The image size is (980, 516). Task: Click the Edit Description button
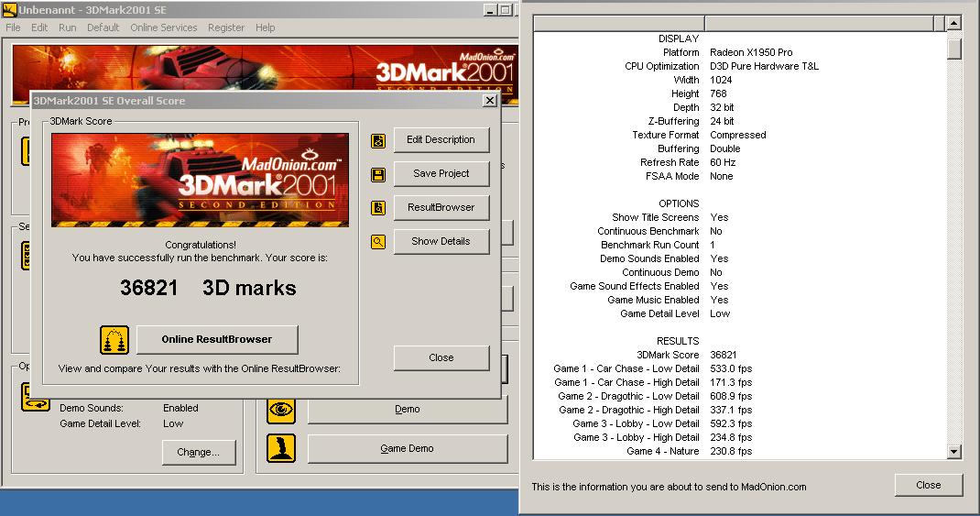[x=441, y=139]
